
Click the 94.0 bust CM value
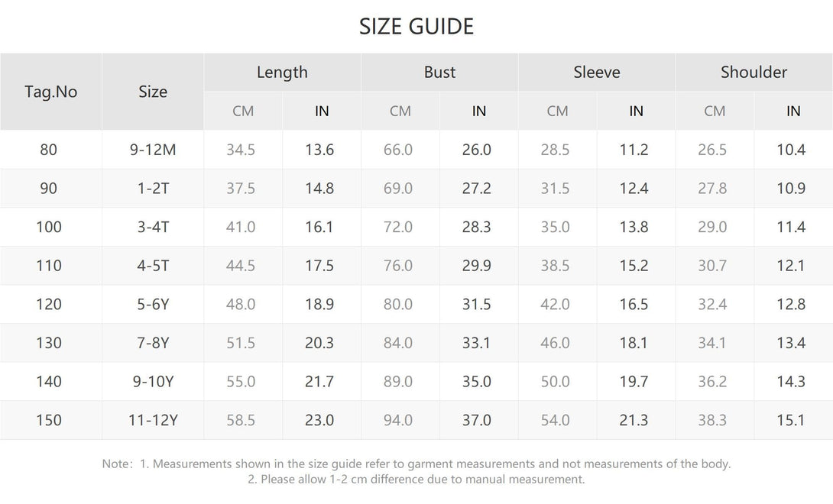point(398,421)
